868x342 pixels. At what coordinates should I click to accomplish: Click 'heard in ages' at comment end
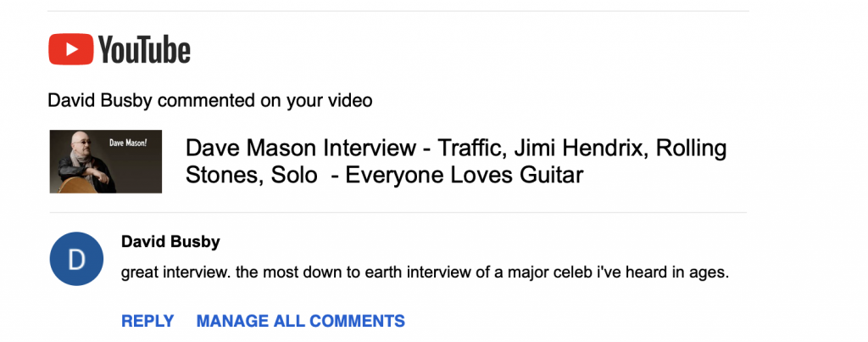point(677,272)
